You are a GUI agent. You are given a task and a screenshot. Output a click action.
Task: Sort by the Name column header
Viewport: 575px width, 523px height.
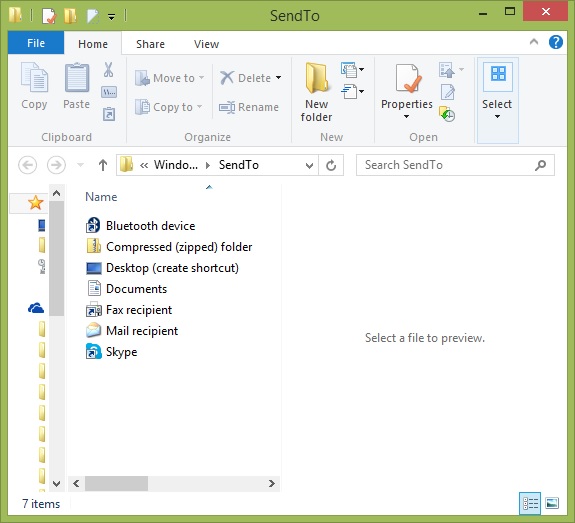101,197
